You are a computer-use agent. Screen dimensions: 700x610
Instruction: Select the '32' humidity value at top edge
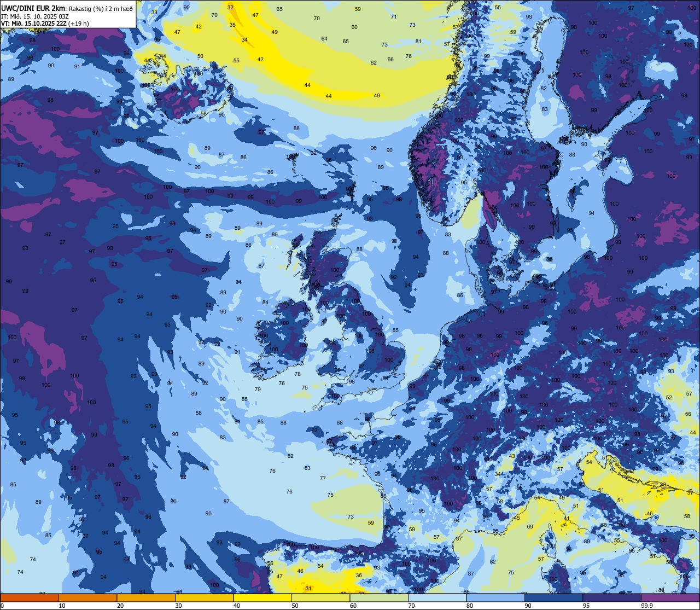[x=231, y=7]
